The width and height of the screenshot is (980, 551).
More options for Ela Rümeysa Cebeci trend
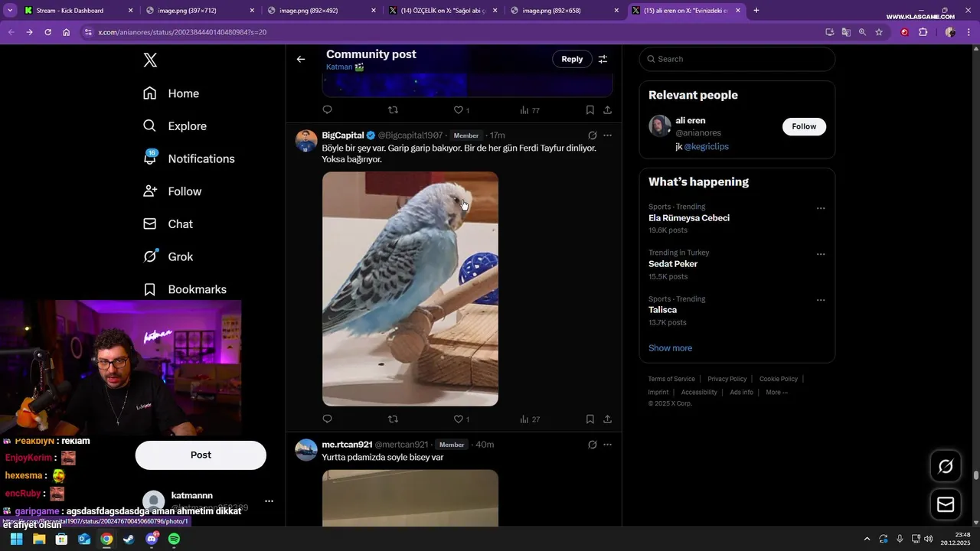coord(821,208)
